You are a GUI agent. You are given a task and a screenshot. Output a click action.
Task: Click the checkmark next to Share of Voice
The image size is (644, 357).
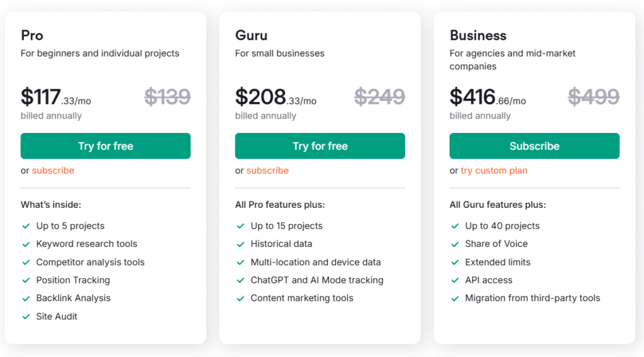point(455,244)
